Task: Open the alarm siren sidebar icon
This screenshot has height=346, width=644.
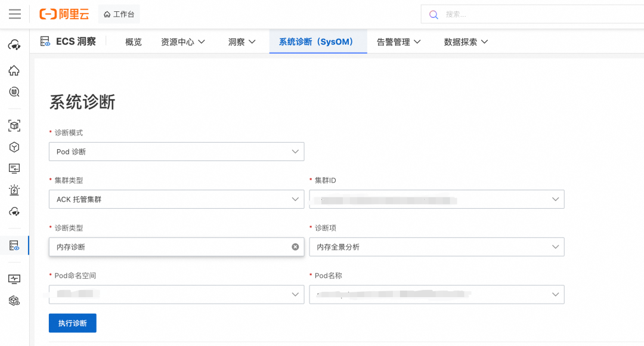Action: 14,190
